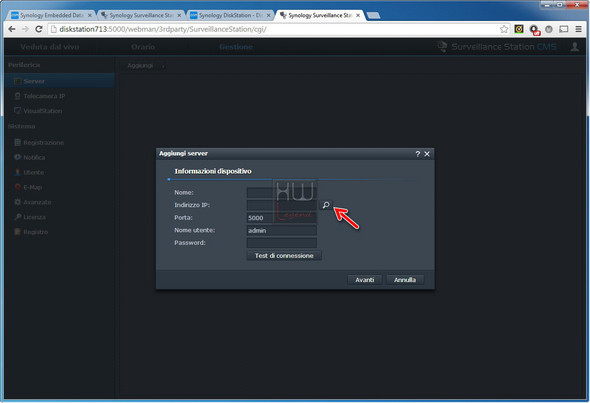Click the Surveillance Station CMS logo icon
The height and width of the screenshot is (403, 590).
coord(442,47)
